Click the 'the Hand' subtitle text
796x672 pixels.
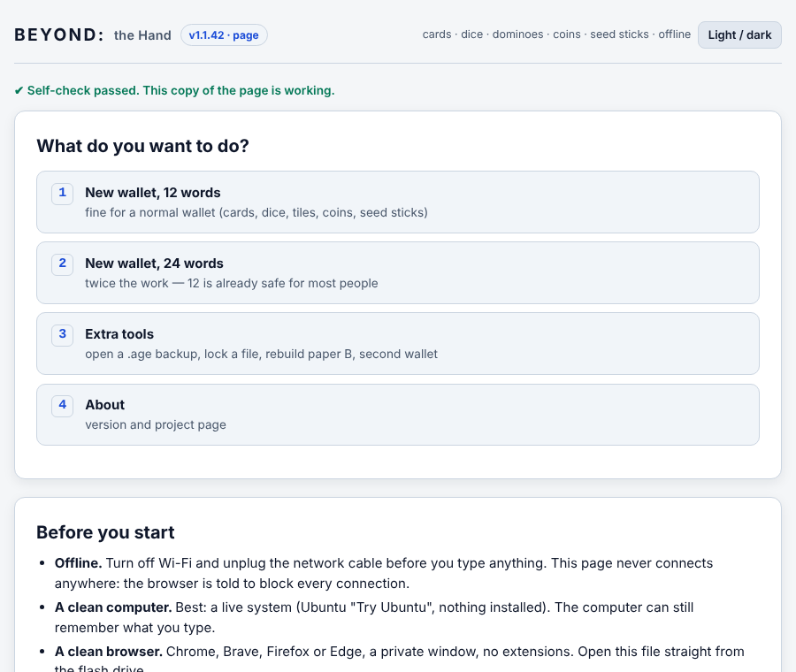[142, 35]
